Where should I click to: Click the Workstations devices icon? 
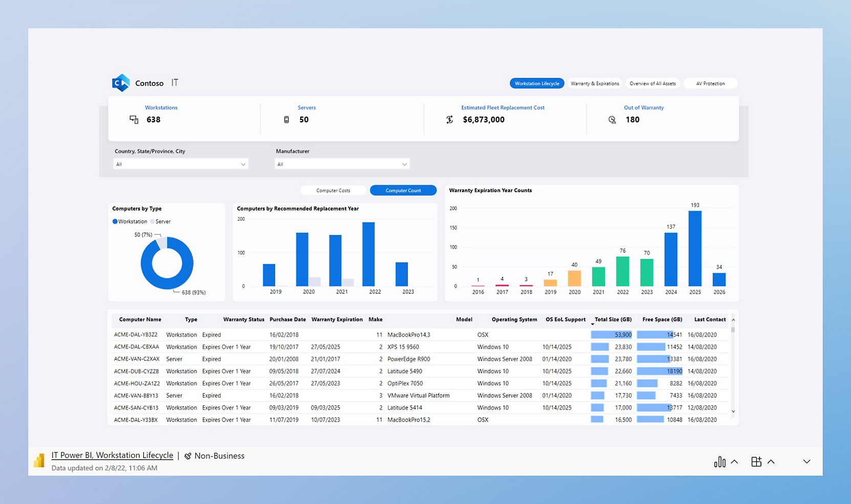(134, 120)
